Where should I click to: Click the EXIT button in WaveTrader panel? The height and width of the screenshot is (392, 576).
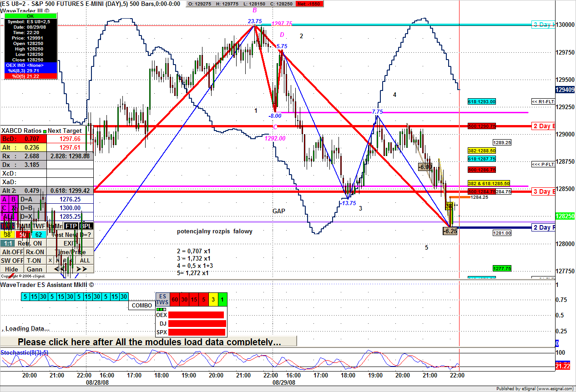pyautogui.click(x=71, y=243)
